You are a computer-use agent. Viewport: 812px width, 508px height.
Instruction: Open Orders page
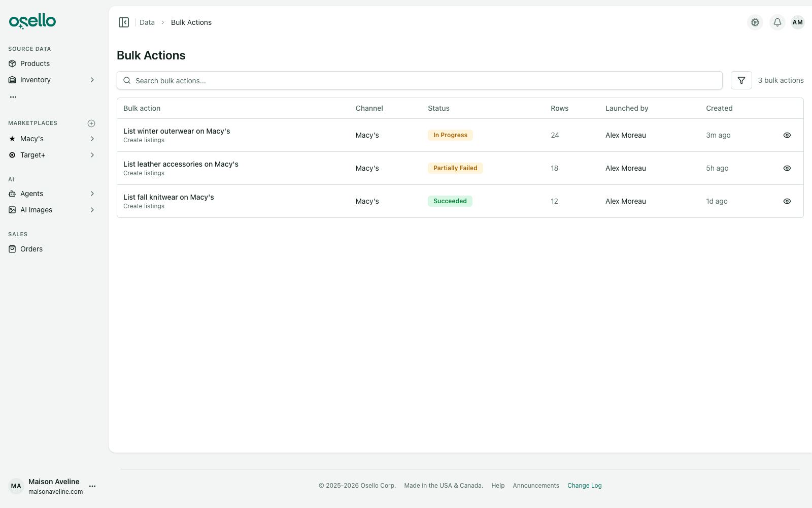tap(31, 249)
